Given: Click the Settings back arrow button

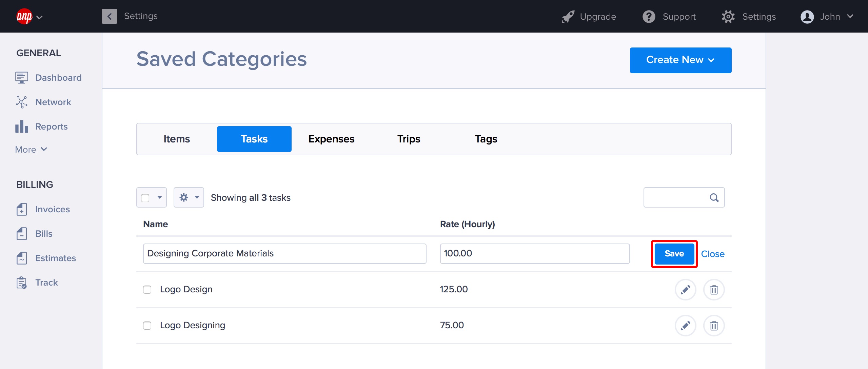Looking at the screenshot, I should 109,16.
